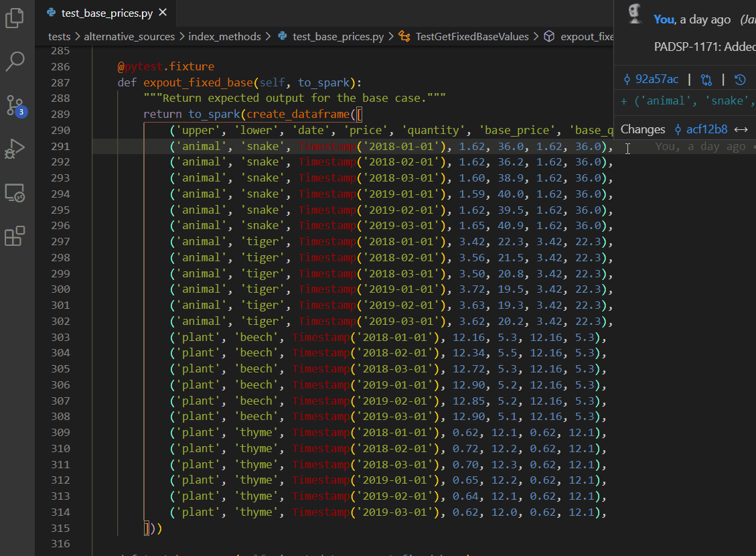Click the compare/pull-request icon in GitLens hover

tap(706, 80)
